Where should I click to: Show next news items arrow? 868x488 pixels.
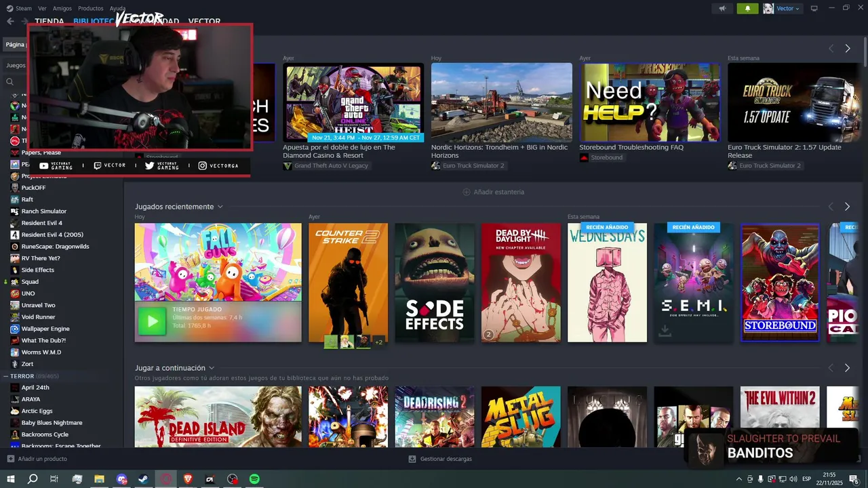pos(848,48)
